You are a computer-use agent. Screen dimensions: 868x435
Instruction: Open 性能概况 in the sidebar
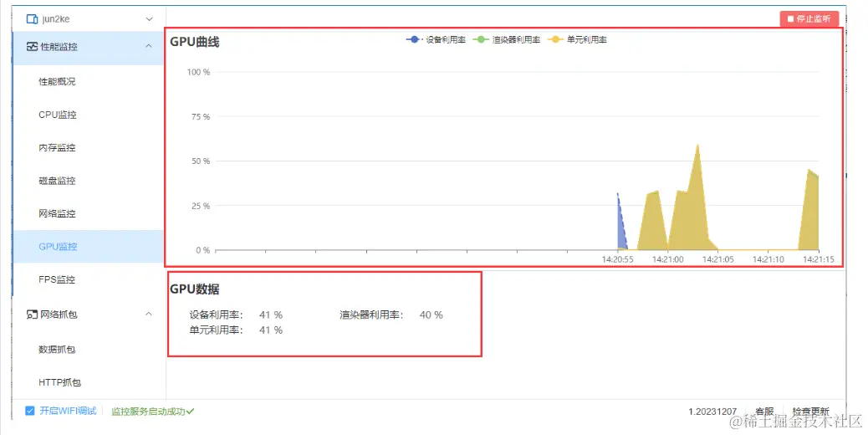57,82
